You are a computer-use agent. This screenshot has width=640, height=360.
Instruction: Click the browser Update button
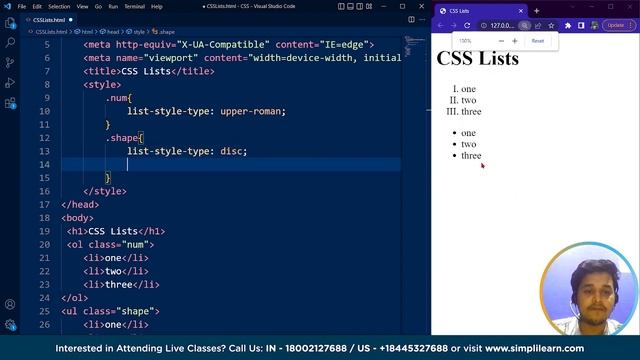[x=616, y=25]
